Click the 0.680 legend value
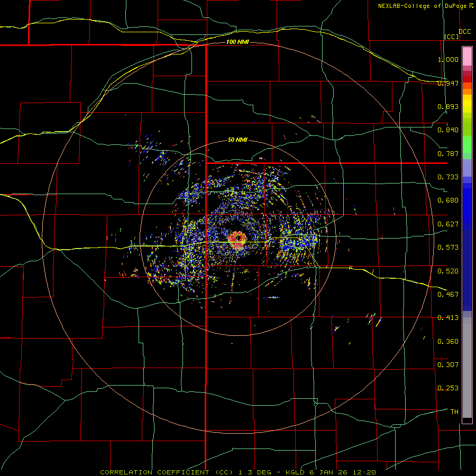476x476 pixels. coord(448,200)
